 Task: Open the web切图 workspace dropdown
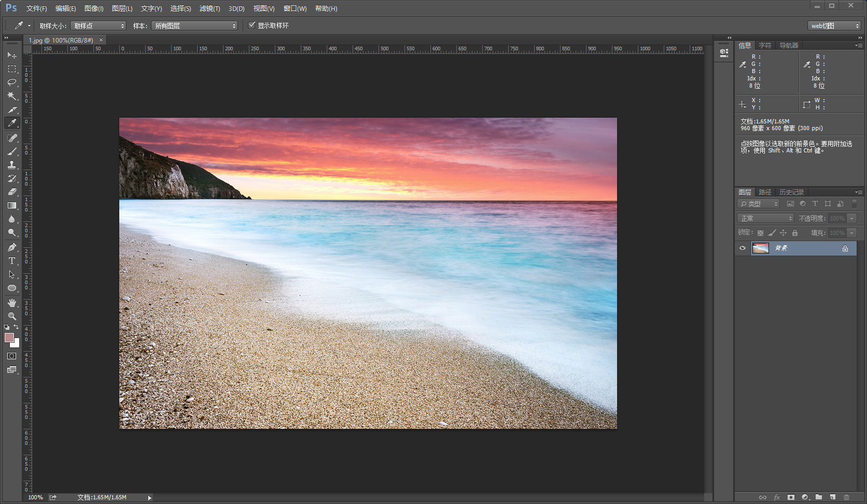[834, 26]
